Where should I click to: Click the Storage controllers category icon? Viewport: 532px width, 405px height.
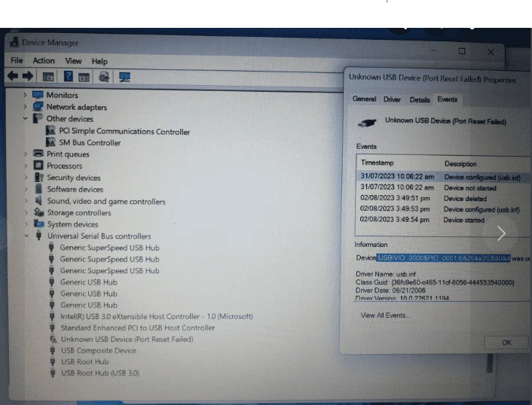[x=39, y=212]
